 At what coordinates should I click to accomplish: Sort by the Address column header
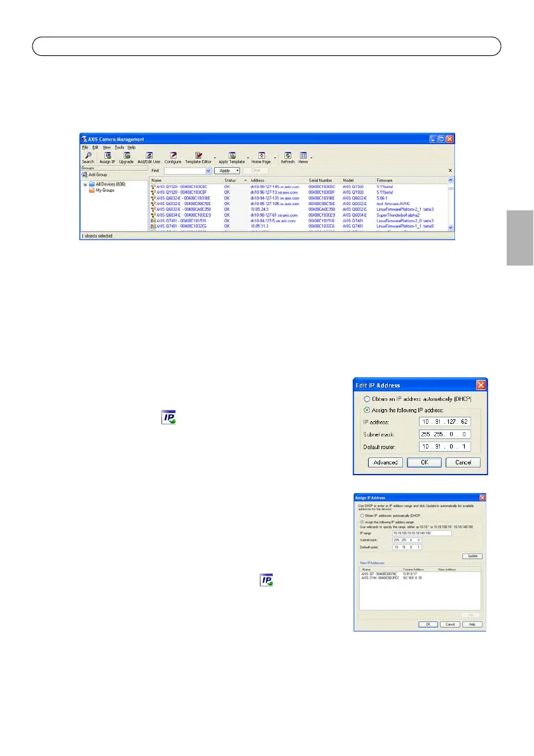point(277,180)
